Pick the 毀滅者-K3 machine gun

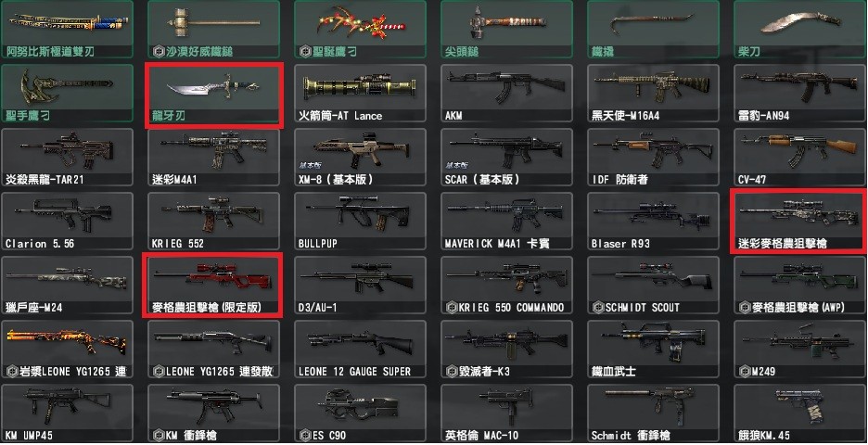(506, 349)
